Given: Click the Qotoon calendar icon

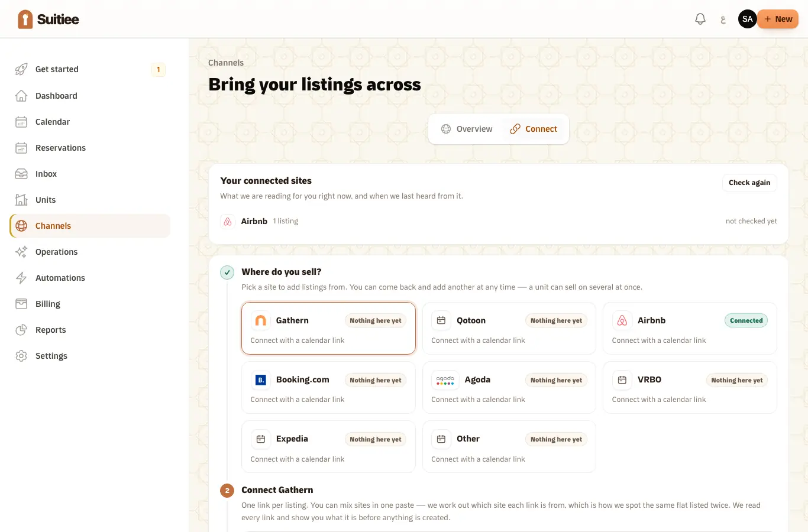Looking at the screenshot, I should pyautogui.click(x=441, y=320).
